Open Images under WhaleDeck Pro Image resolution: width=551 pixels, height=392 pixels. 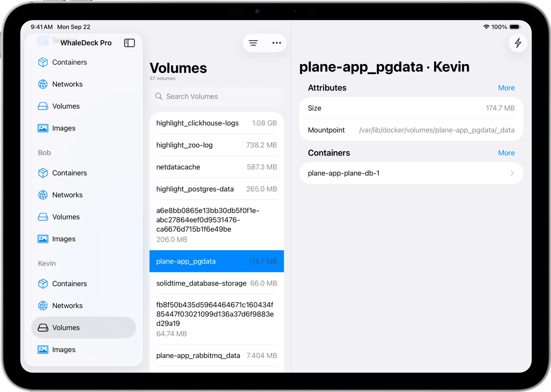(64, 128)
